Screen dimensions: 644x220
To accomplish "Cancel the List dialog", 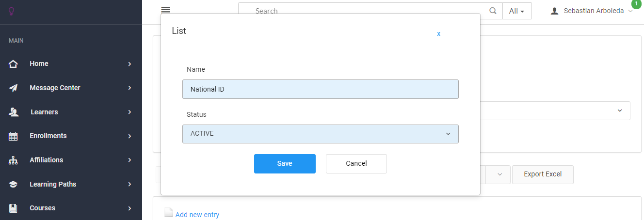I will pyautogui.click(x=356, y=164).
